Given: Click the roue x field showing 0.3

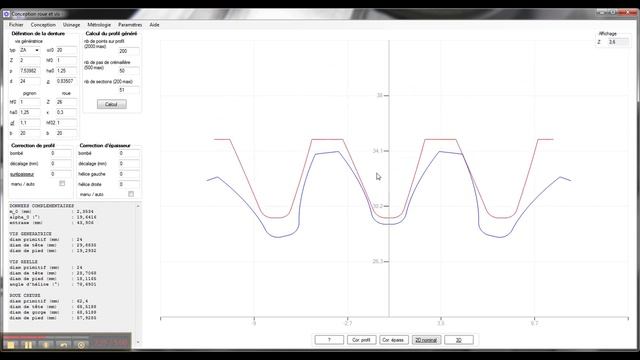Looking at the screenshot, I should 66,112.
